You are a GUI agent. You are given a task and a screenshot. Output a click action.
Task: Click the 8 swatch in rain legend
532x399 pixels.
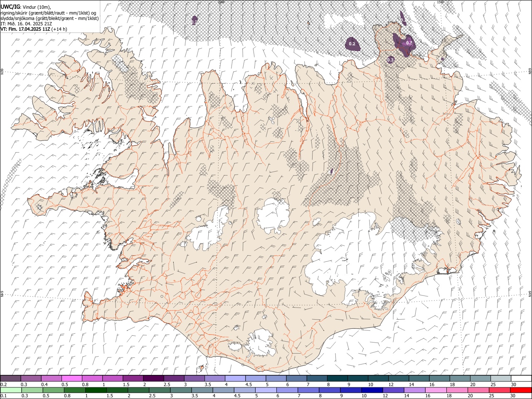[x=330, y=390]
